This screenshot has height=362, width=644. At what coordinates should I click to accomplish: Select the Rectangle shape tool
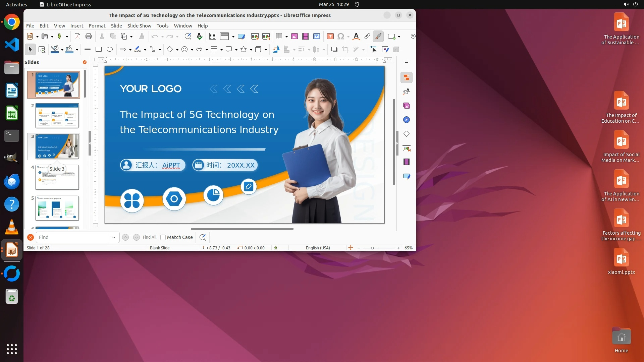pyautogui.click(x=99, y=49)
